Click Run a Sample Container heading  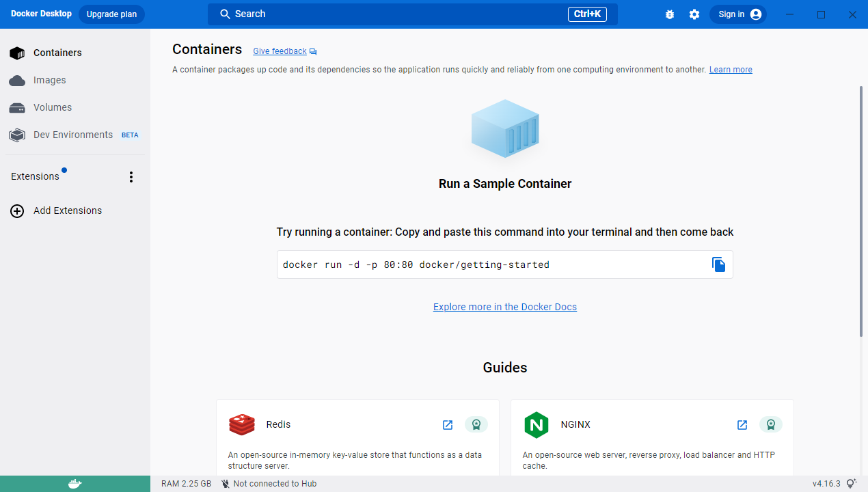(505, 184)
